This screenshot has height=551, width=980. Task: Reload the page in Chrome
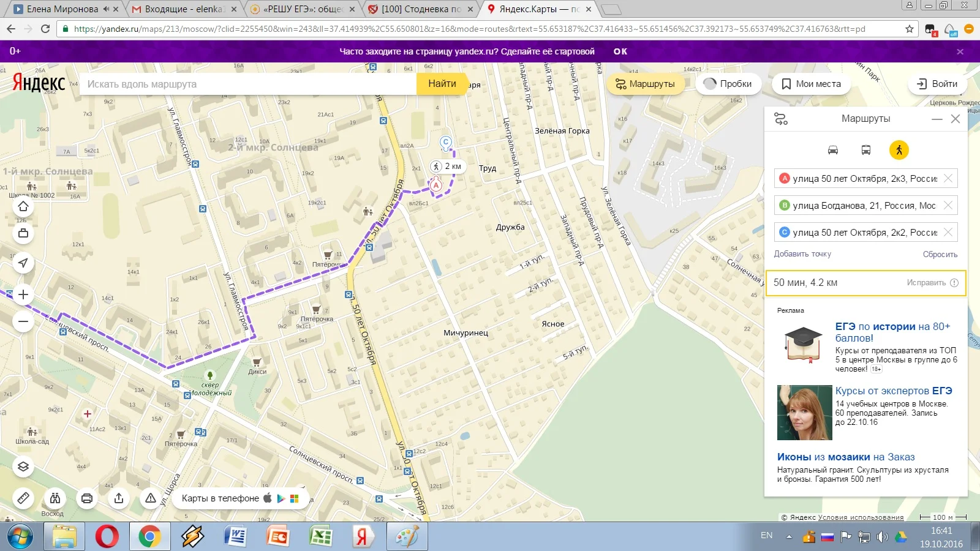45,29
